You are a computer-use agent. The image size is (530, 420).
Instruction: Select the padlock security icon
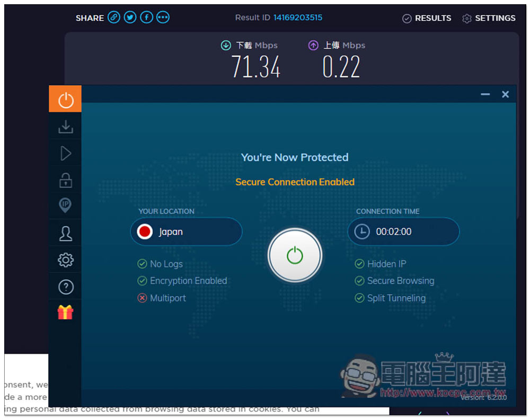(65, 180)
